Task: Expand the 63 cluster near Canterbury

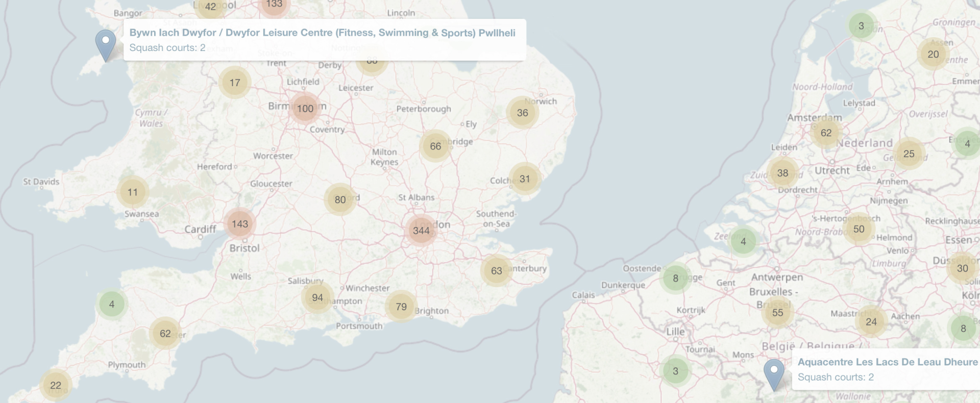Action: [x=497, y=271]
